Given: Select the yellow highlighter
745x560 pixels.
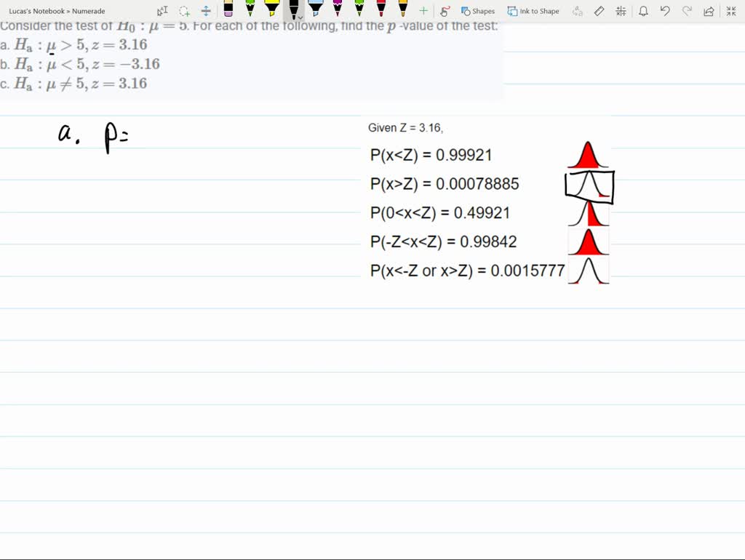Looking at the screenshot, I should tap(272, 9).
